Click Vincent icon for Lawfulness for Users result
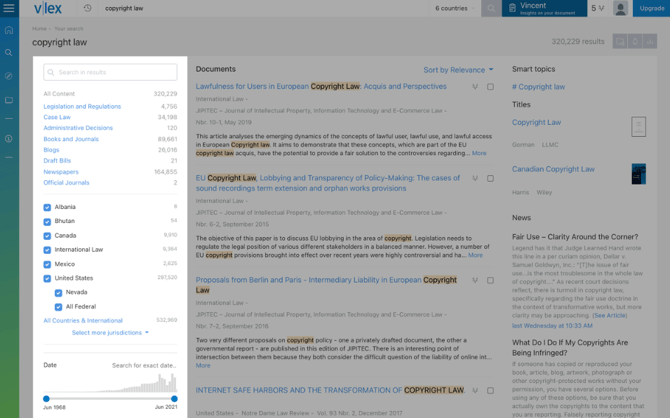Viewport: 670px width, 418px height. point(475,87)
